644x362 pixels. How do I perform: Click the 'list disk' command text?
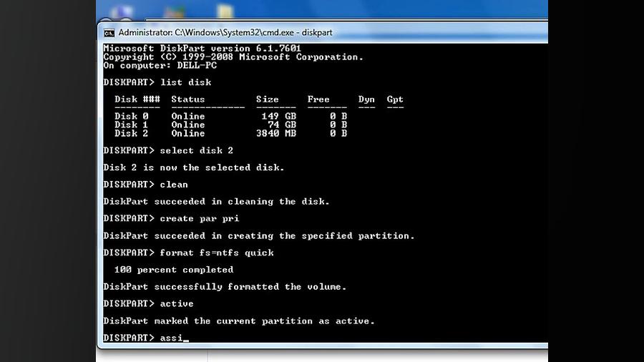(x=185, y=82)
